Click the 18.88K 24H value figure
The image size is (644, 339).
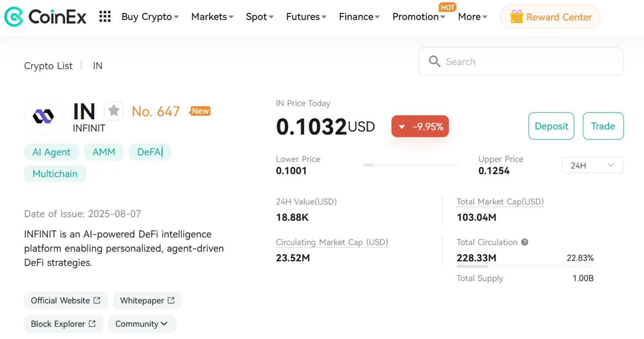tap(292, 218)
